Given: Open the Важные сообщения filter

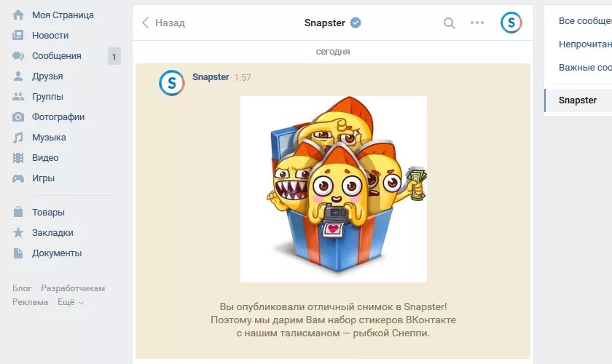Looking at the screenshot, I should coord(585,68).
